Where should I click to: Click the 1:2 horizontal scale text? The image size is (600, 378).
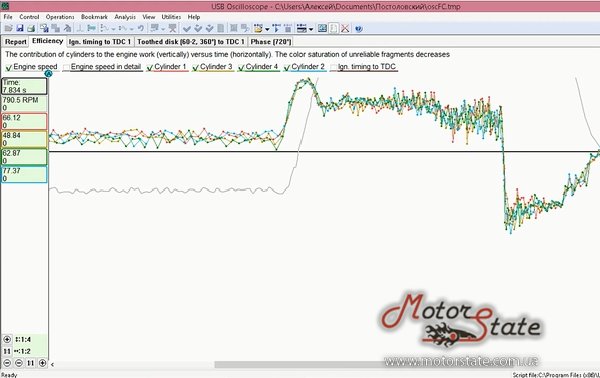22,351
